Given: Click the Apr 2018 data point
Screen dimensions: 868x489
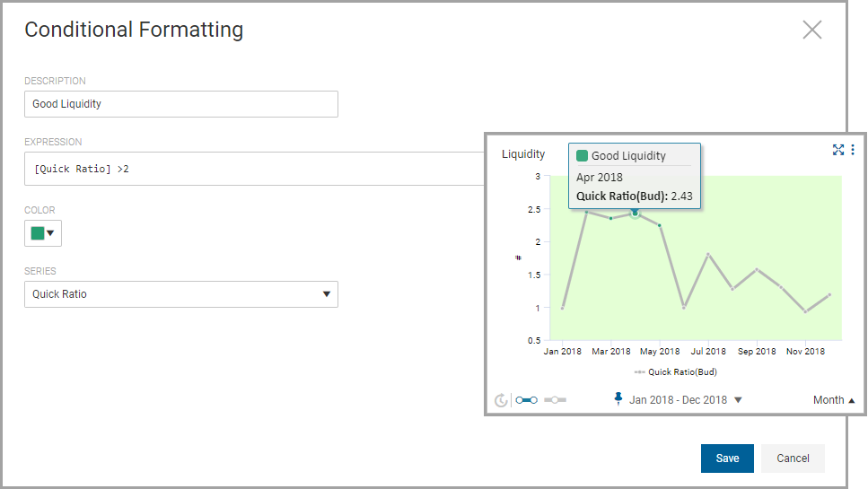Looking at the screenshot, I should (x=635, y=213).
